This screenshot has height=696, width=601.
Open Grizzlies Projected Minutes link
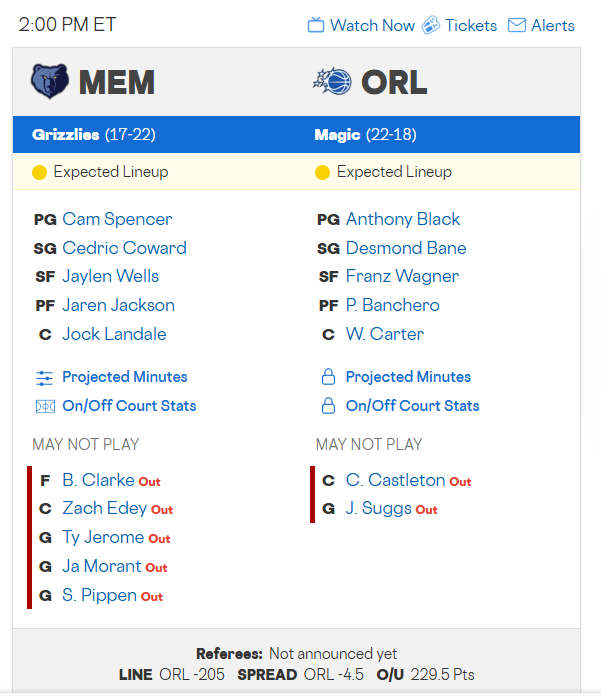125,377
